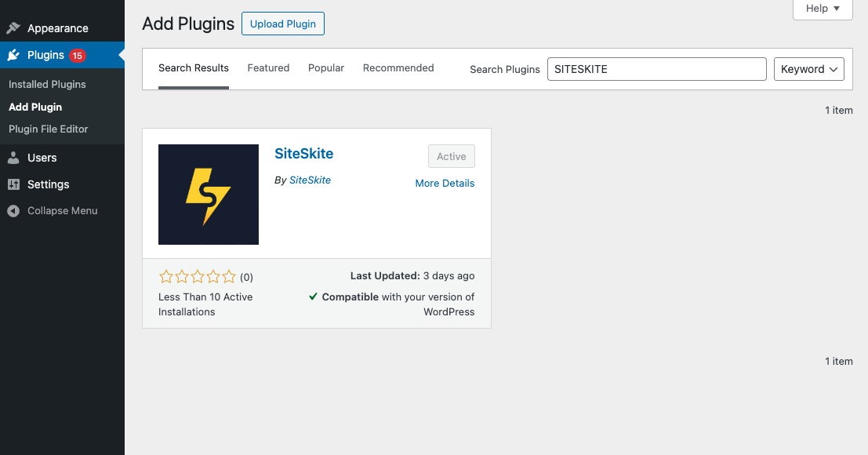Click the Plugins plug icon
The height and width of the screenshot is (455, 868).
(x=13, y=55)
